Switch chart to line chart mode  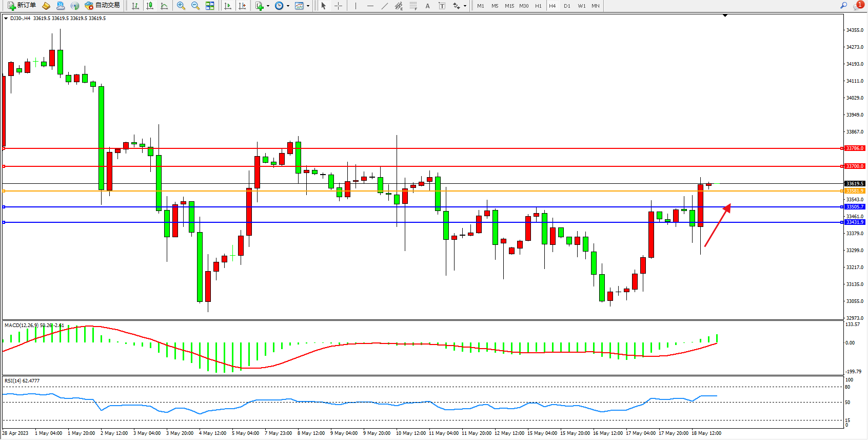164,6
